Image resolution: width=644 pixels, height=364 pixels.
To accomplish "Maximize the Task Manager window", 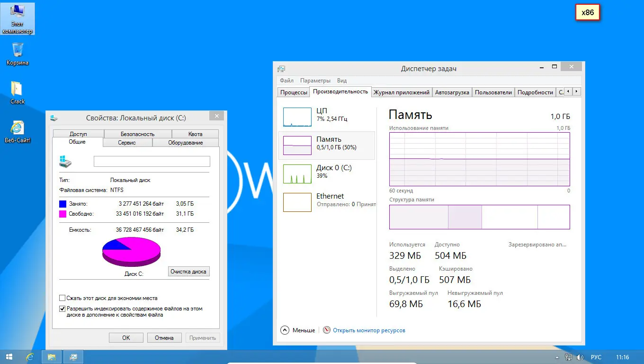I will coord(555,67).
